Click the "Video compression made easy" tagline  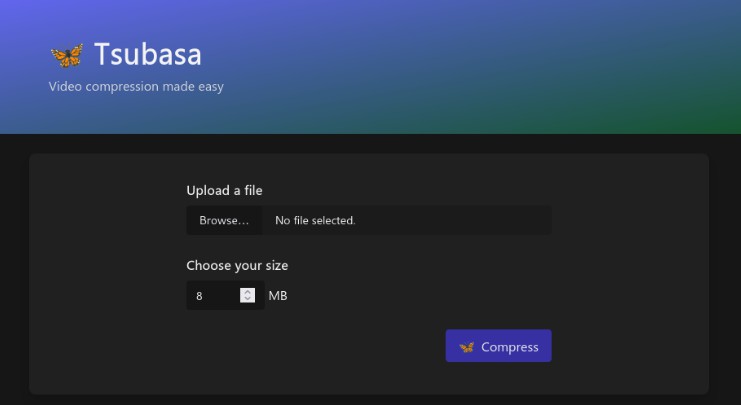136,86
